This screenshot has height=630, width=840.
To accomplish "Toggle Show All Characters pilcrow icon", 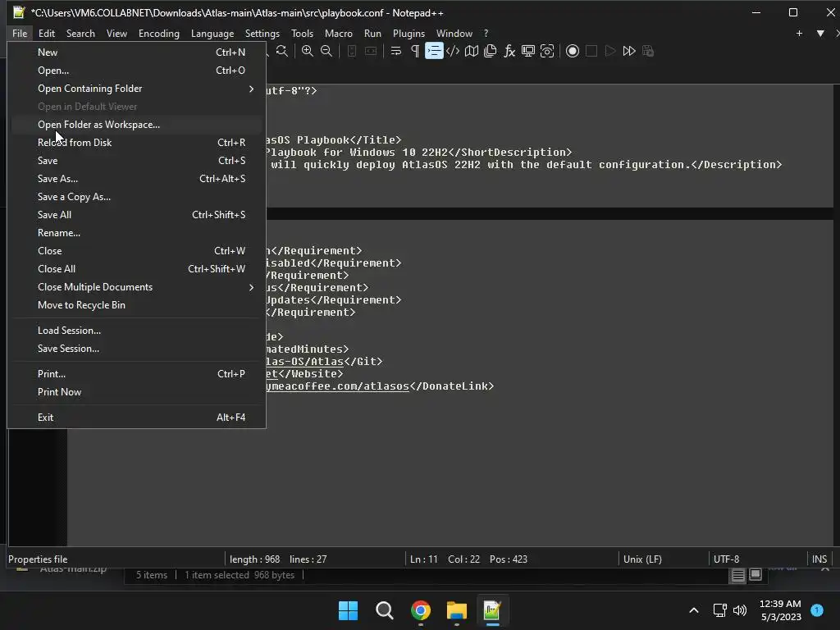I will click(415, 51).
